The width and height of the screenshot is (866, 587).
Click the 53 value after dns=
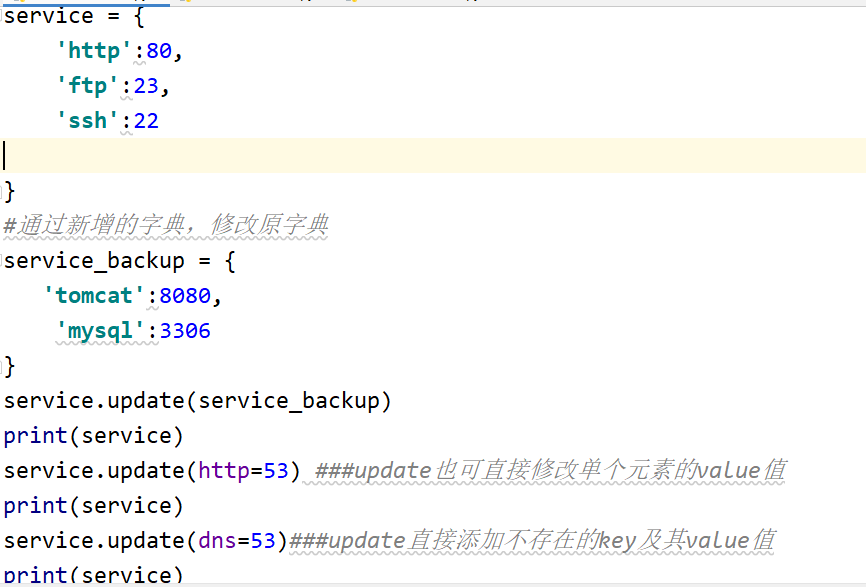tap(263, 541)
